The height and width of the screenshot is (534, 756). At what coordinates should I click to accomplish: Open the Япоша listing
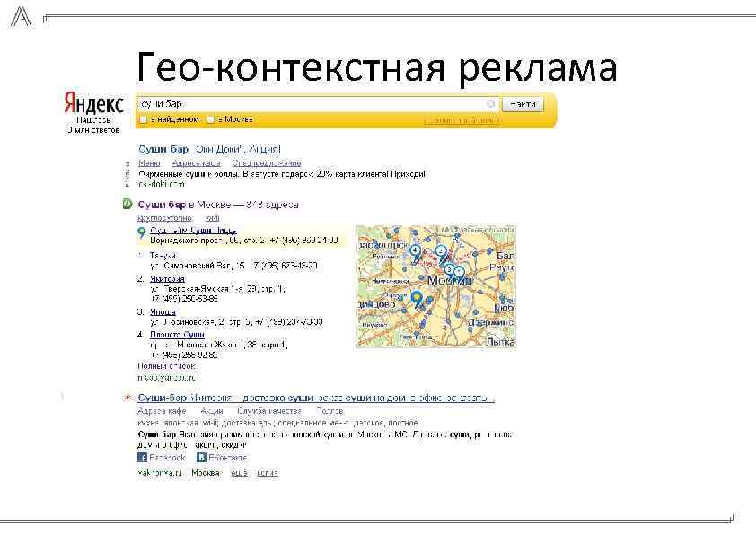pyautogui.click(x=163, y=311)
